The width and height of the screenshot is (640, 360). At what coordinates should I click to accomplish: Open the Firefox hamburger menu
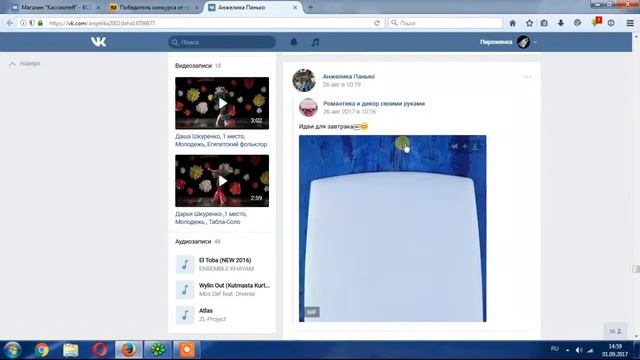coord(630,23)
